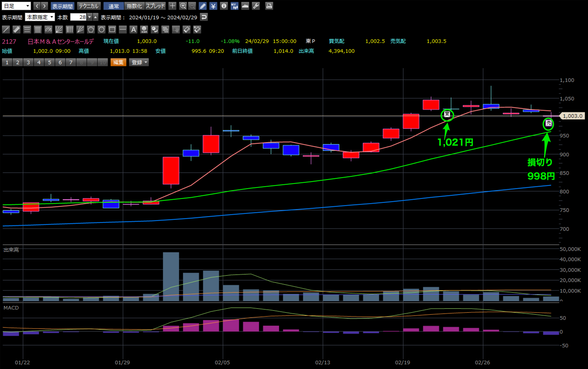The height and width of the screenshot is (369, 588).
Task: Expand the 登録 dropdown button
Action: click(139, 62)
